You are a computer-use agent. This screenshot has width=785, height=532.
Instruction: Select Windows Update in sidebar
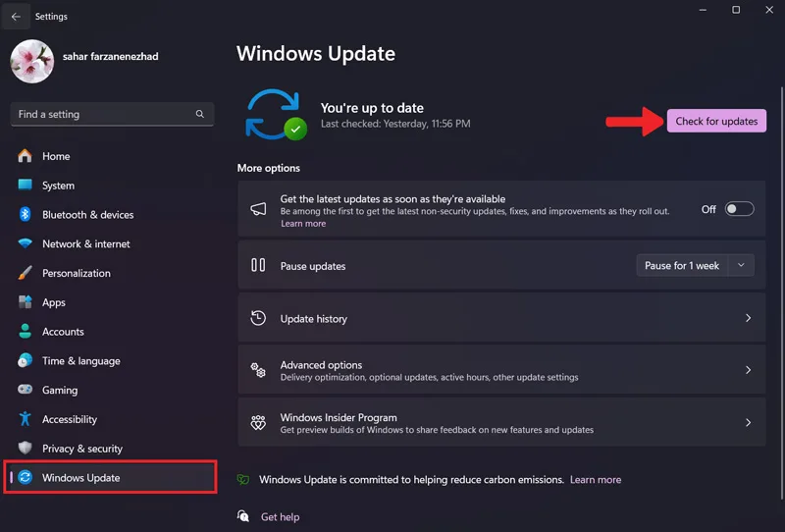click(x=111, y=477)
